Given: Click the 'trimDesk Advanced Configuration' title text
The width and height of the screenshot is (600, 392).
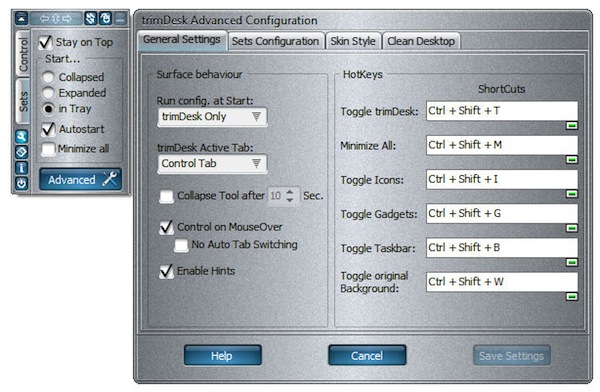Looking at the screenshot, I should [230, 20].
